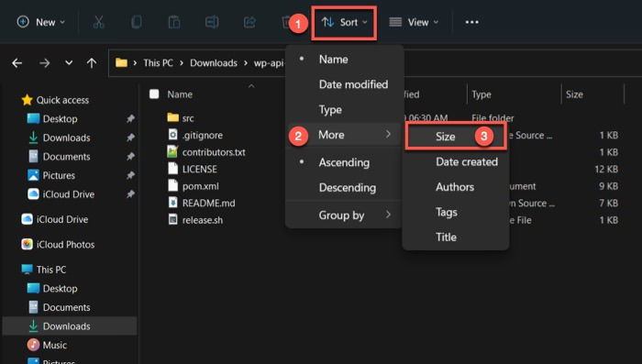This screenshot has width=642, height=364.
Task: Navigate back with the left arrow
Action: (17, 63)
